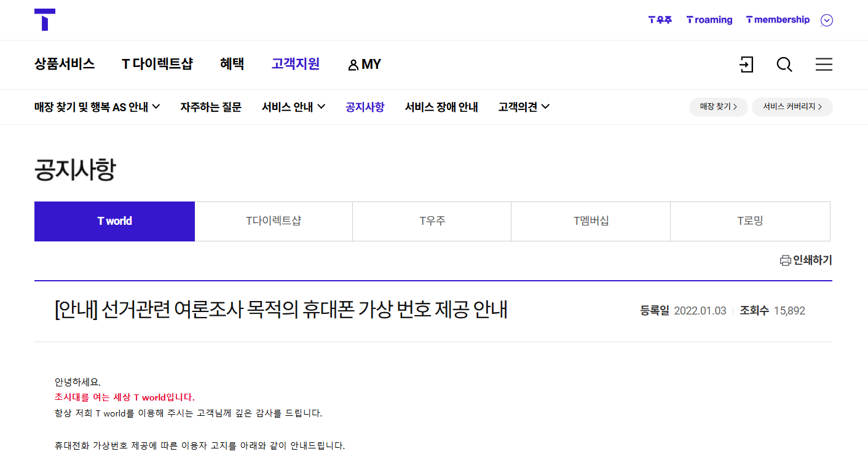
Task: Open the 서비스 안내 dropdown
Action: point(294,106)
